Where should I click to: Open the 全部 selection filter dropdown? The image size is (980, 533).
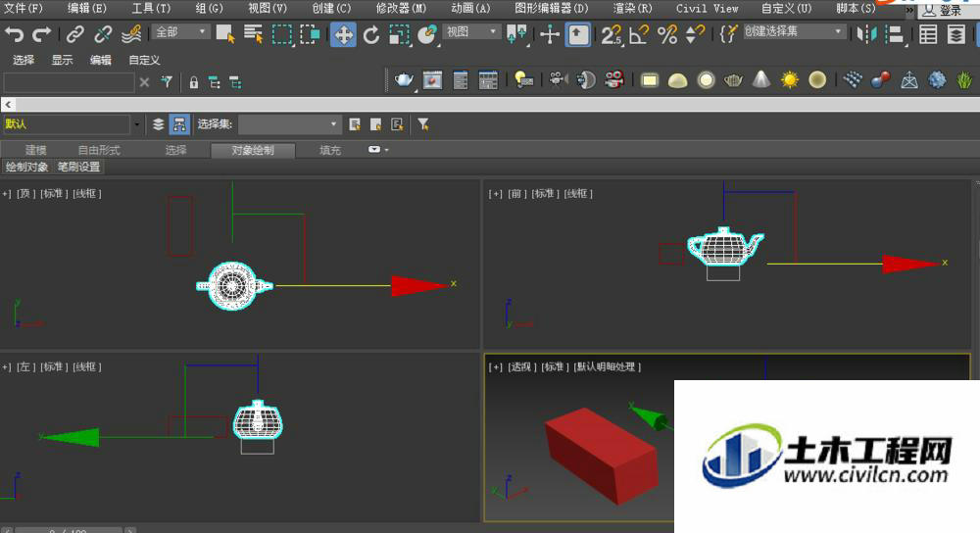[180, 31]
